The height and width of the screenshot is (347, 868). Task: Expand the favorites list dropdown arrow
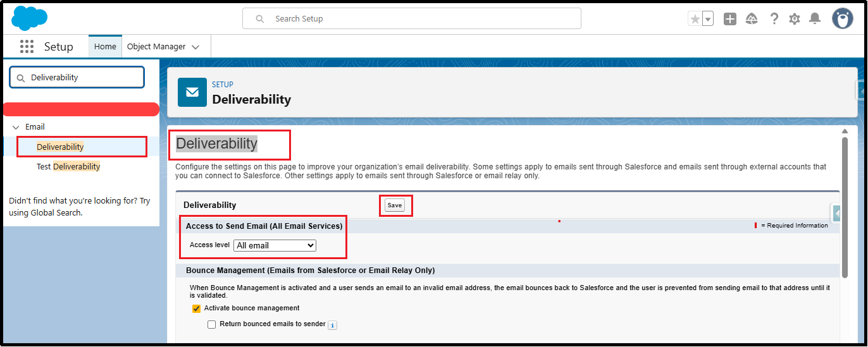pyautogui.click(x=708, y=19)
